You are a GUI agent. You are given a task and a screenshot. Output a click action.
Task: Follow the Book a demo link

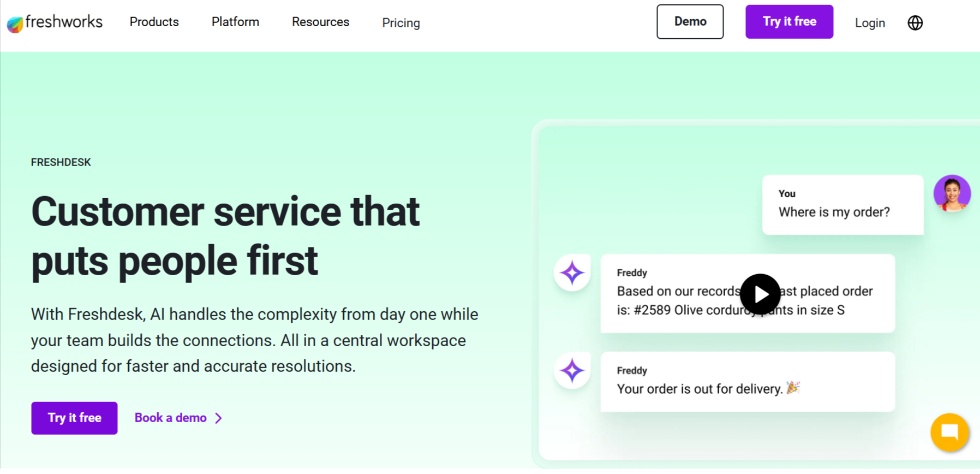pyautogui.click(x=170, y=418)
